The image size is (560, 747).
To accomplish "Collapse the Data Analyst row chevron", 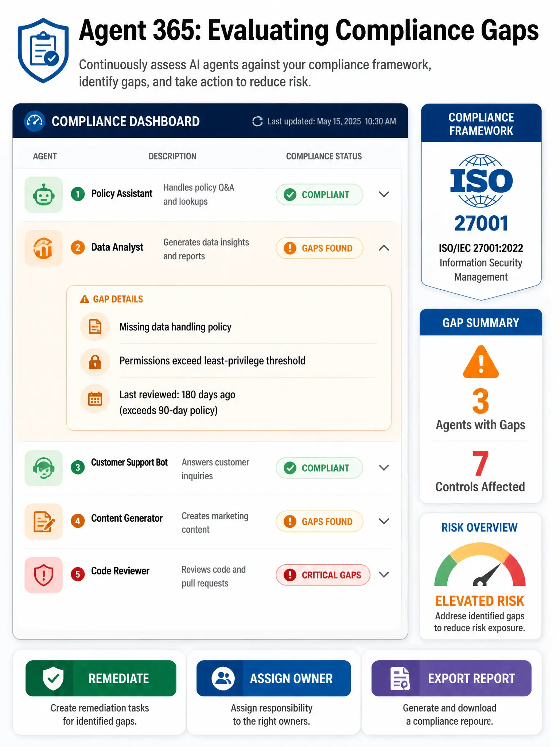I will [x=384, y=248].
